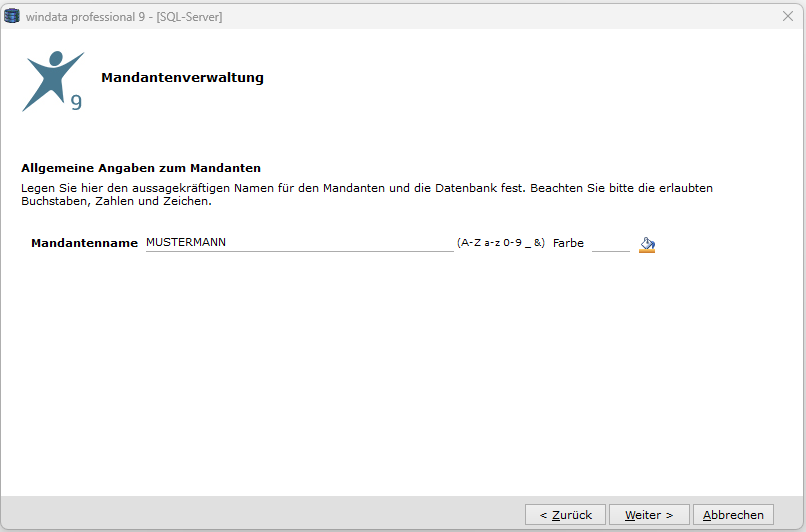
Task: Cancel the wizard with Abbrechen
Action: 733,515
